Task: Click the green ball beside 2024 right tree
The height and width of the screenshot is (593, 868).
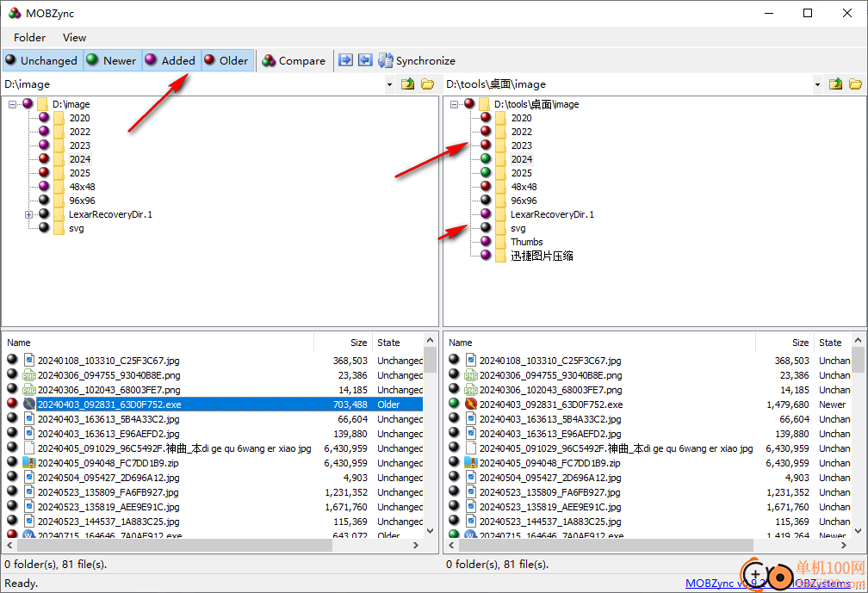Action: click(486, 158)
